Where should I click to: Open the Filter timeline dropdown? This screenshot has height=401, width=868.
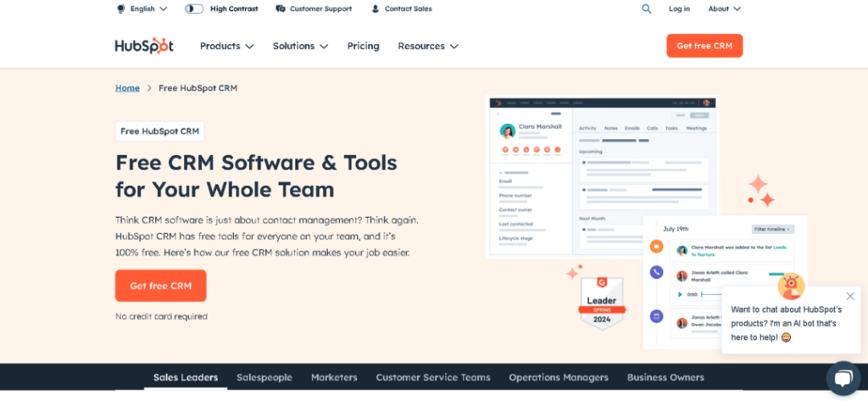click(773, 229)
